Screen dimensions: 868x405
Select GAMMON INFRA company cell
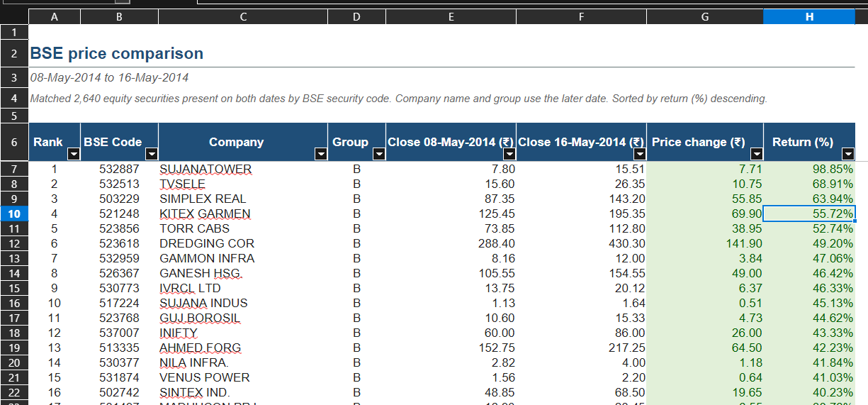[243, 258]
